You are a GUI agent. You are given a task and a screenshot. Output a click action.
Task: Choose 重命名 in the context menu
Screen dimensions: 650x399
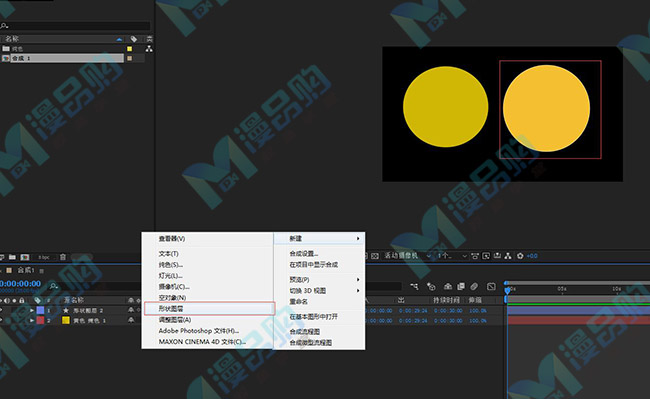click(x=319, y=302)
